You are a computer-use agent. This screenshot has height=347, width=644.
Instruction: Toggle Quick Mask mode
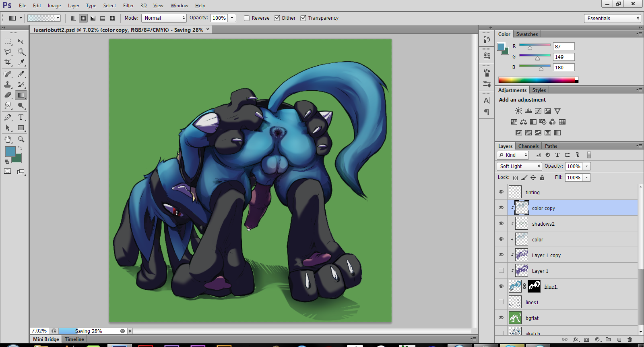click(8, 171)
